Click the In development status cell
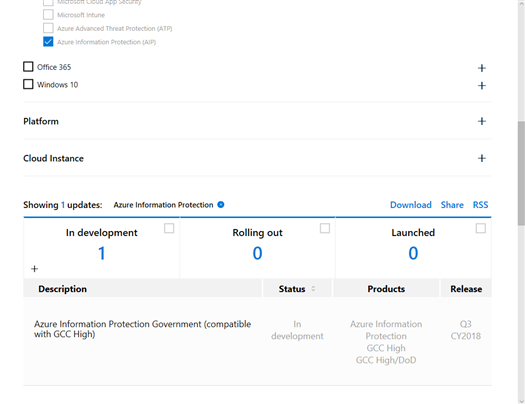The image size is (525, 404). pos(297,330)
